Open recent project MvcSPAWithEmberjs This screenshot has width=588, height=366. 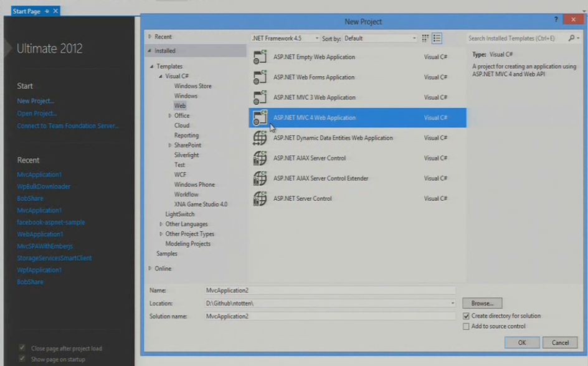click(x=45, y=246)
